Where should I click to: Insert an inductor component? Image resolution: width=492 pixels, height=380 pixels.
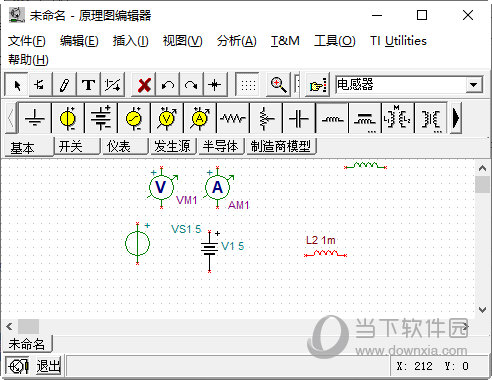(332, 118)
